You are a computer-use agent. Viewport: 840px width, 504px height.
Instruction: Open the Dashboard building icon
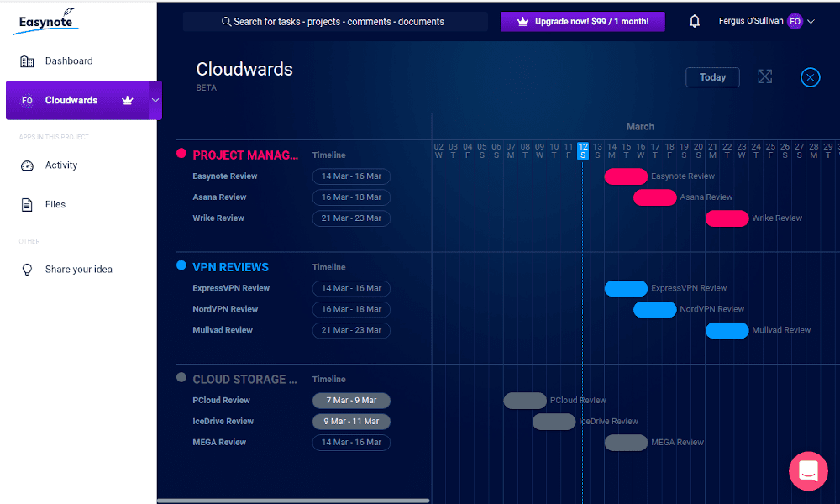(x=27, y=61)
